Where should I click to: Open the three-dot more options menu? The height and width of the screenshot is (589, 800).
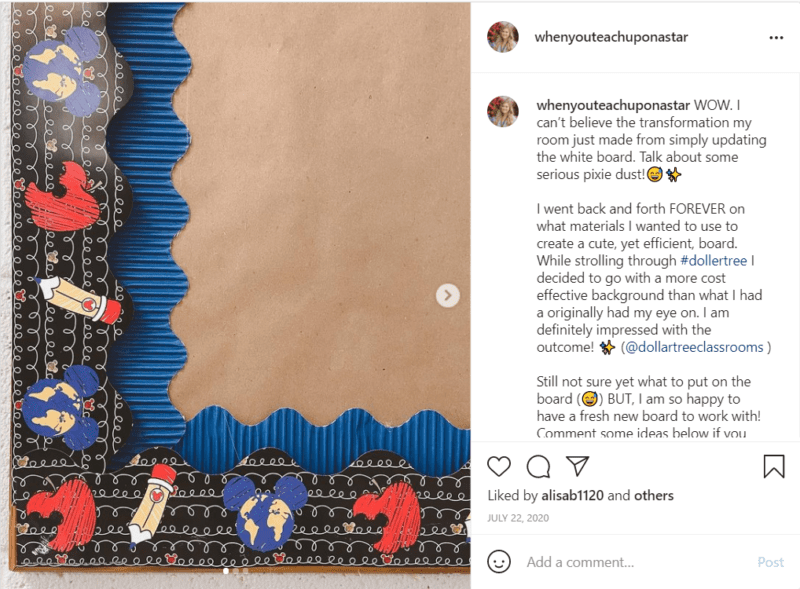tap(776, 37)
